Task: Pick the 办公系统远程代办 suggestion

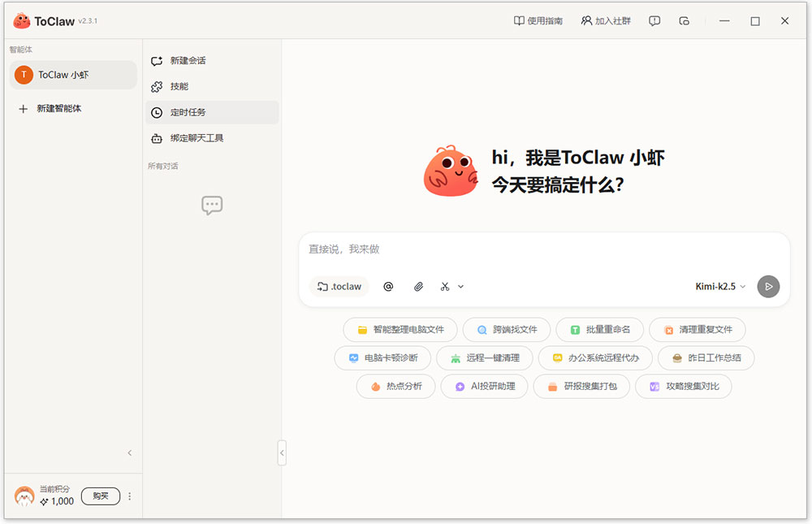Action: coord(595,358)
